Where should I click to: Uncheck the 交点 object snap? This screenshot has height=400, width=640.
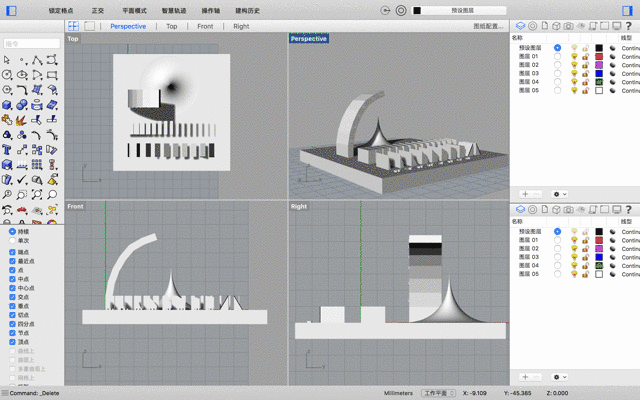tap(12, 297)
